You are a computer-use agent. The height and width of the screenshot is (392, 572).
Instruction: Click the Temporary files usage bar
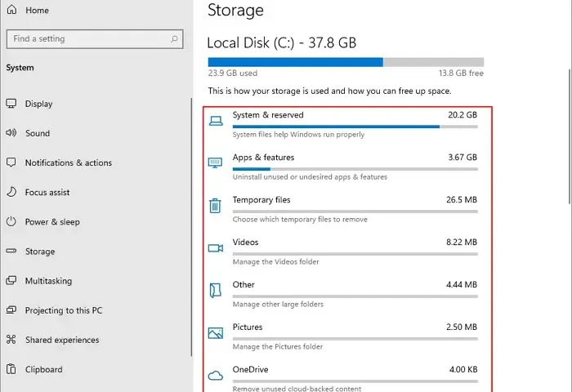click(x=355, y=212)
